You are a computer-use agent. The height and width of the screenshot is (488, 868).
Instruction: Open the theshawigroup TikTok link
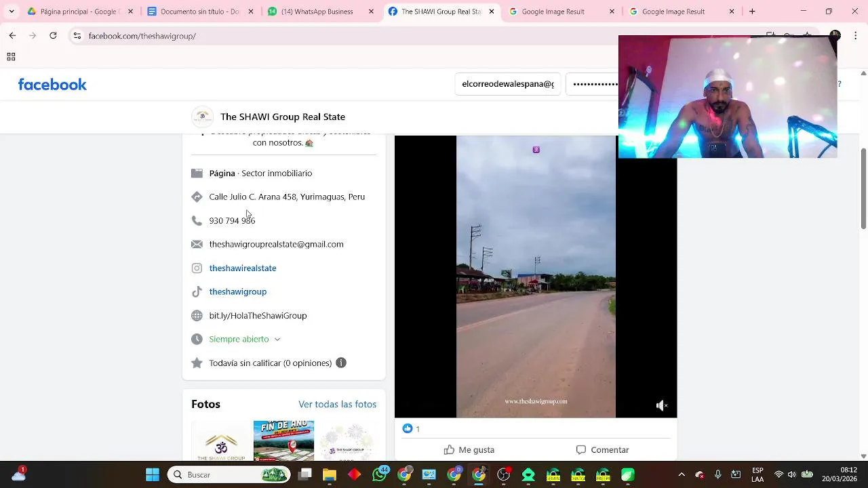[x=238, y=291]
